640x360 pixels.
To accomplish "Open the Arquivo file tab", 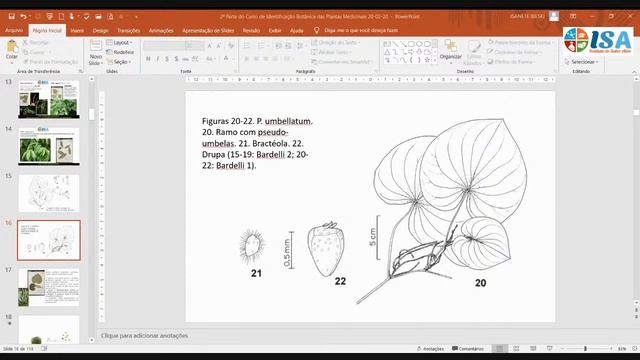I will [x=14, y=30].
